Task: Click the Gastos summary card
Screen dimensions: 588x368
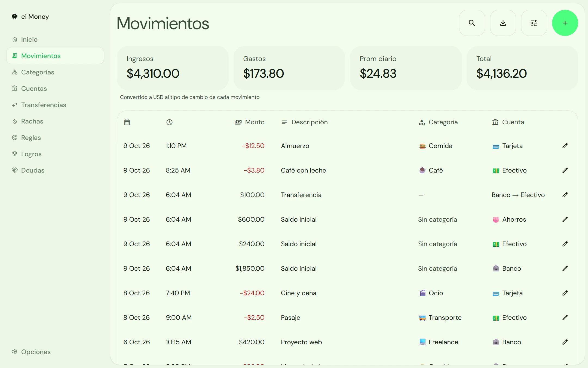Action: pos(289,68)
